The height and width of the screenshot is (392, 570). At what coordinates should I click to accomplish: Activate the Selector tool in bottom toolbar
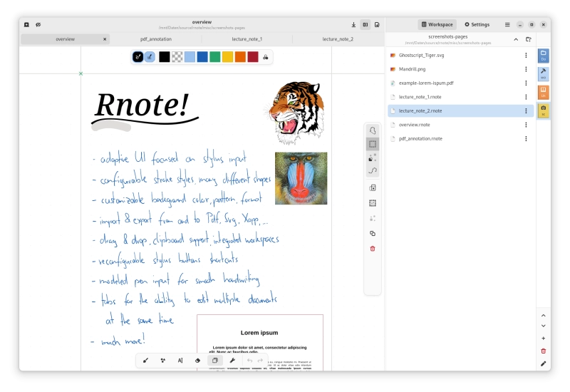[215, 361]
